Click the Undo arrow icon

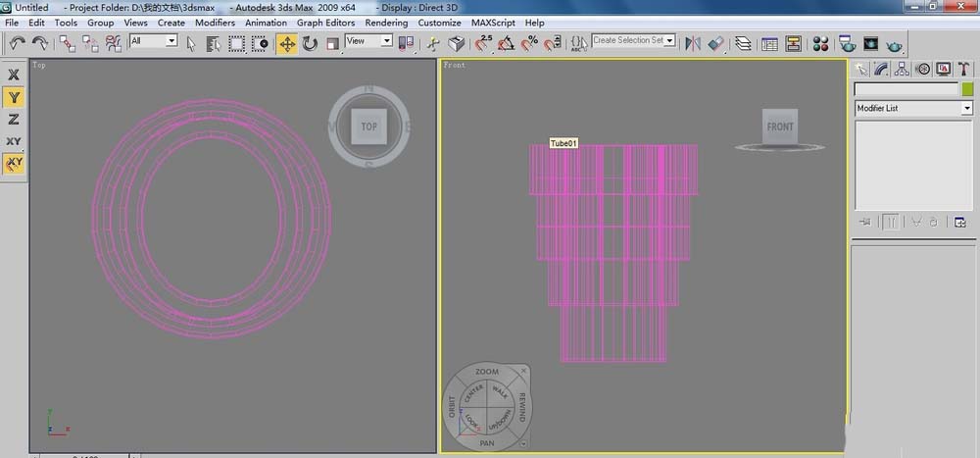coord(17,43)
